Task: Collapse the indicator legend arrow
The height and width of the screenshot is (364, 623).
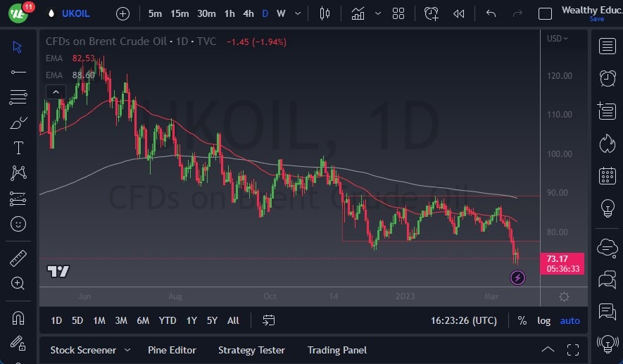Action: [55, 92]
